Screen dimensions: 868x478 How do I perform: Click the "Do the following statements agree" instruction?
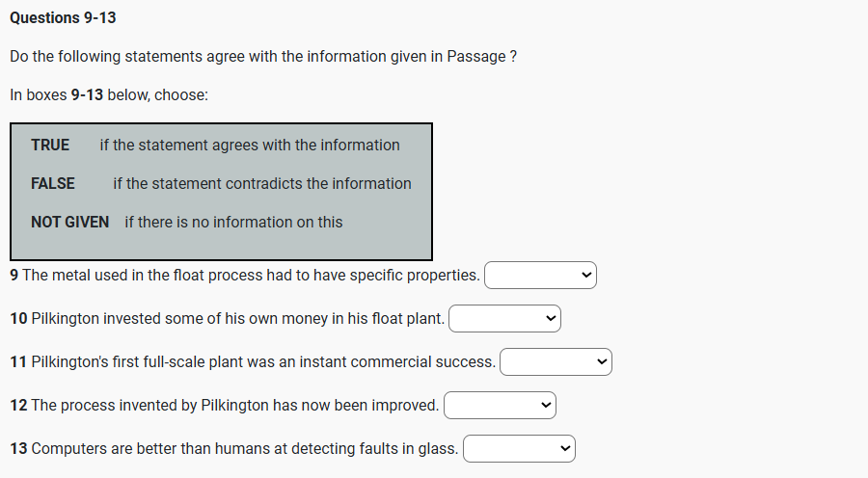pyautogui.click(x=263, y=57)
